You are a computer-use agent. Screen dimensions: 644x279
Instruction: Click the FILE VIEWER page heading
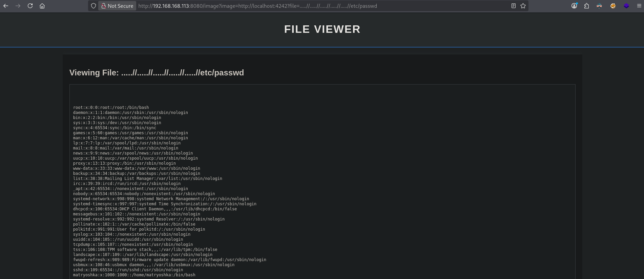click(x=322, y=29)
